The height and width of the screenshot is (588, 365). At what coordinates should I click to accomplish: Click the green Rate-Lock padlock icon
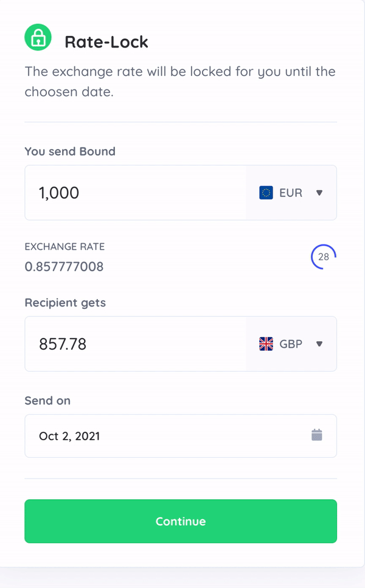(x=38, y=37)
